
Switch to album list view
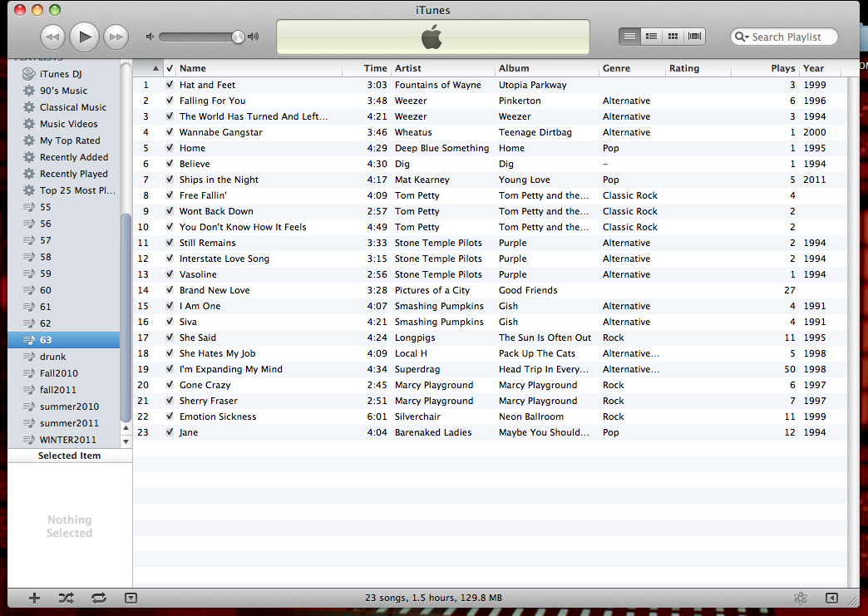click(651, 37)
